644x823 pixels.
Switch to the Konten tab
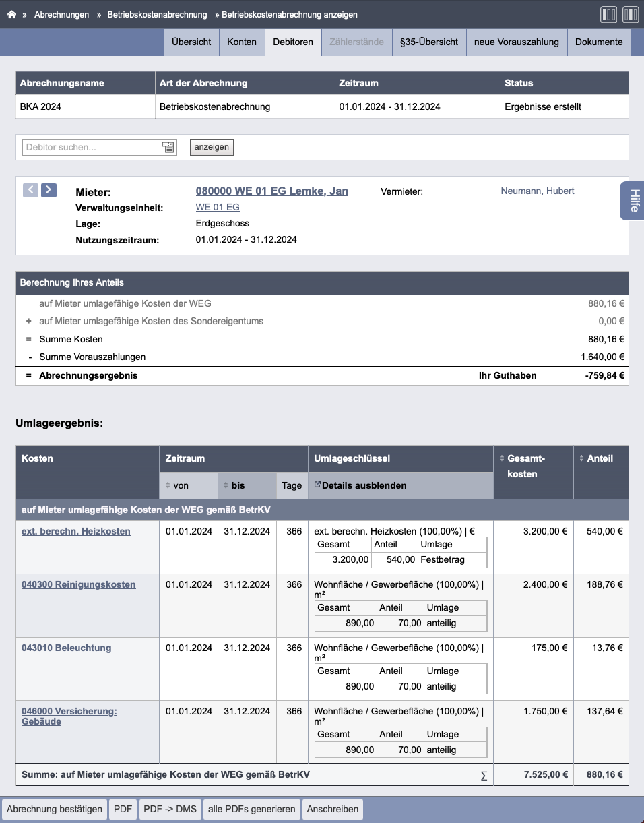242,42
